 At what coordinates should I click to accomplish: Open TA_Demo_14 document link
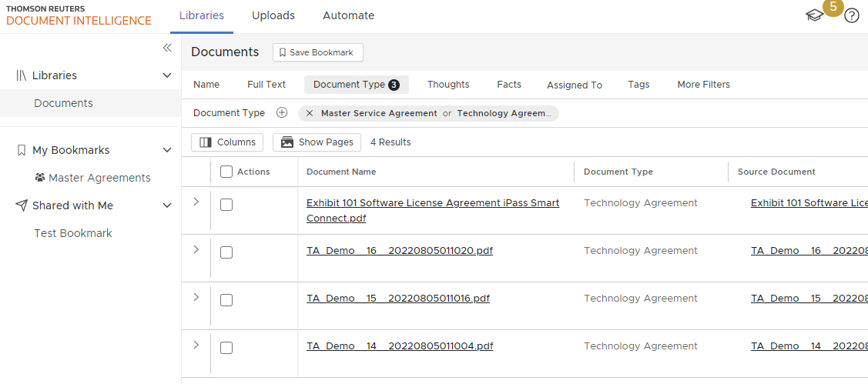tap(400, 346)
